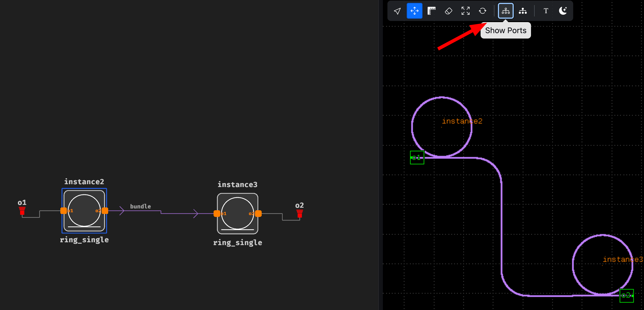Click the bundle connection label
This screenshot has width=644, height=310.
point(140,206)
